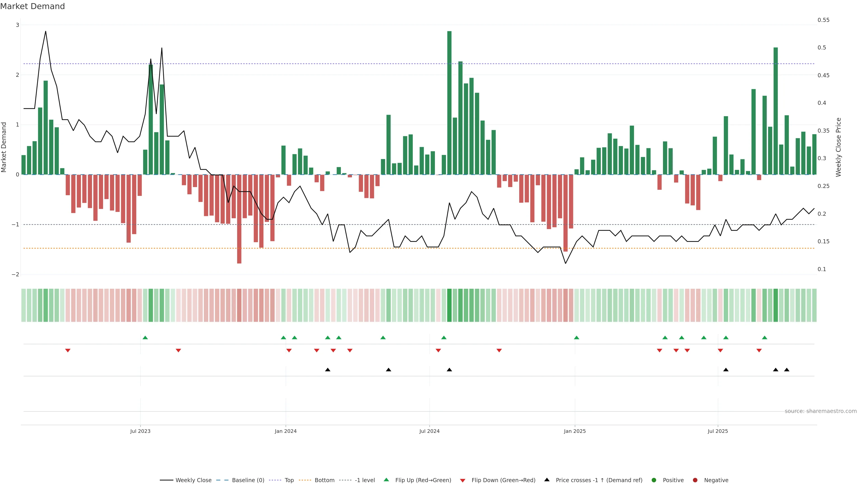
Task: Toggle Top dotted line legend entry
Action: 289,480
